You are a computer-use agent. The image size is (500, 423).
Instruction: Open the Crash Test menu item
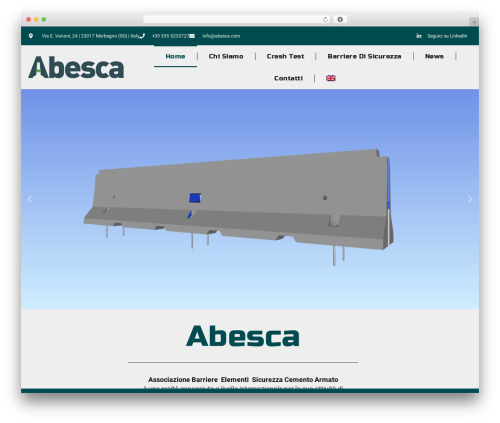point(285,56)
